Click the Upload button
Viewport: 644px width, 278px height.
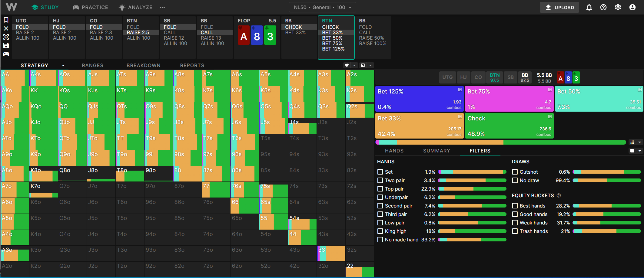click(x=559, y=7)
